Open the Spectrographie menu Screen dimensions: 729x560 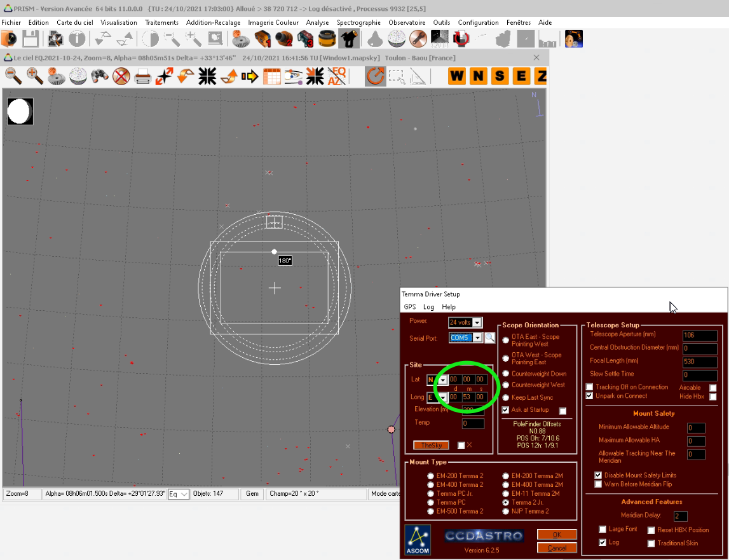[x=358, y=22]
